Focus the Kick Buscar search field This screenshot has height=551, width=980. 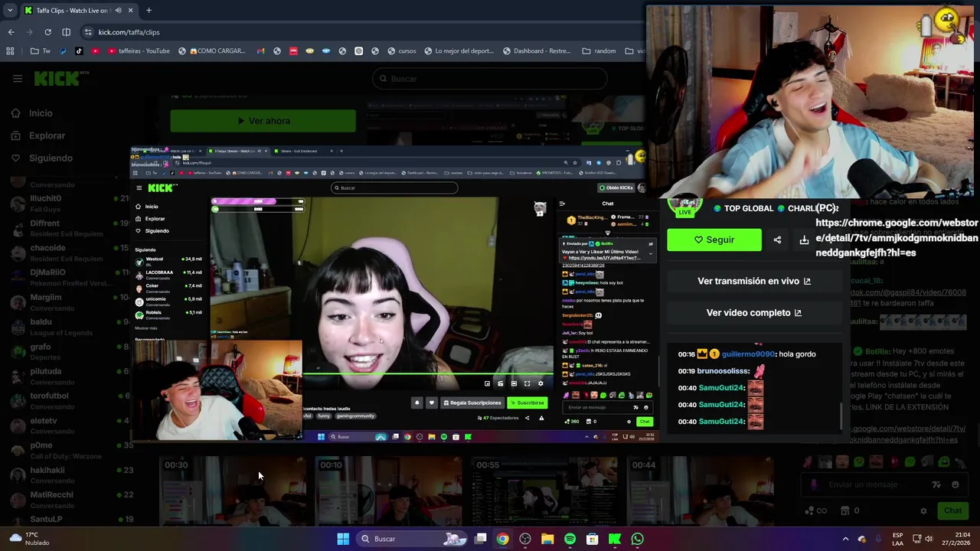click(489, 79)
